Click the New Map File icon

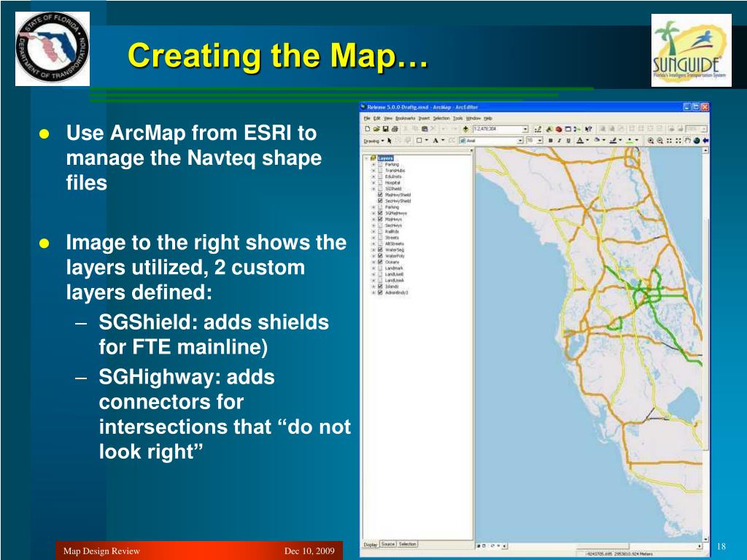[368, 129]
